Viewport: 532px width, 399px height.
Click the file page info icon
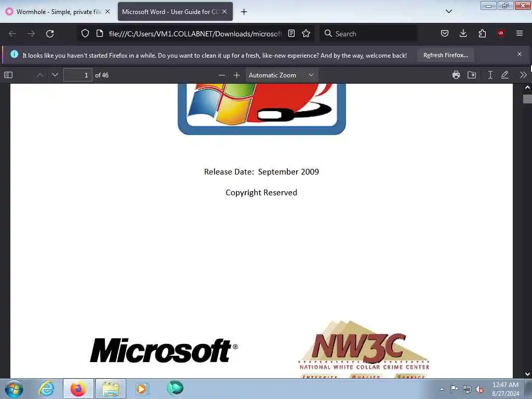click(x=100, y=33)
